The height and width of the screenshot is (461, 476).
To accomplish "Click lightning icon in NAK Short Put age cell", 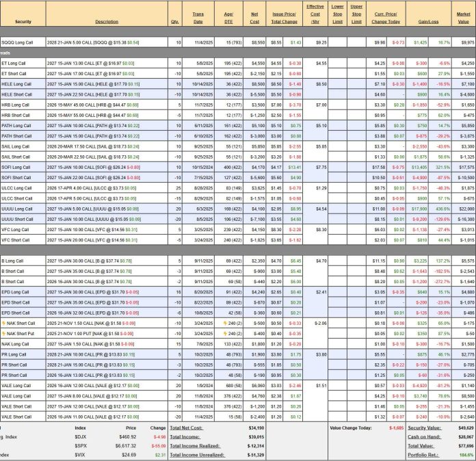I will tap(213, 332).
